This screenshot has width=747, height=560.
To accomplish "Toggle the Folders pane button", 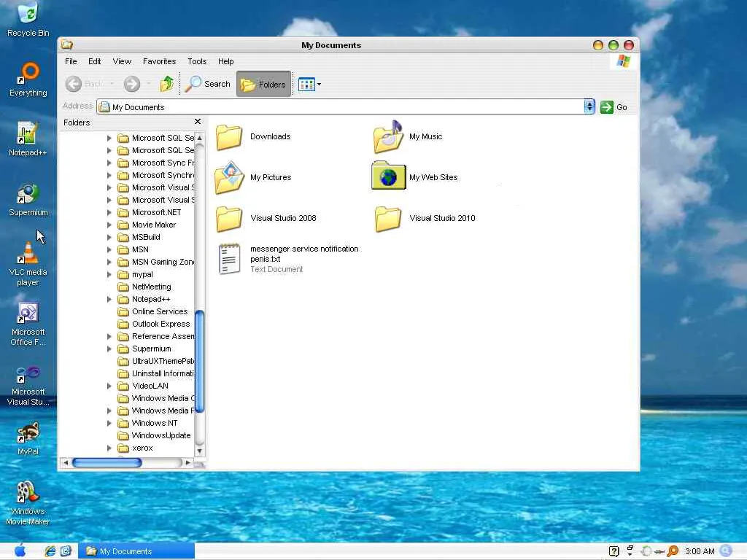I will point(263,85).
